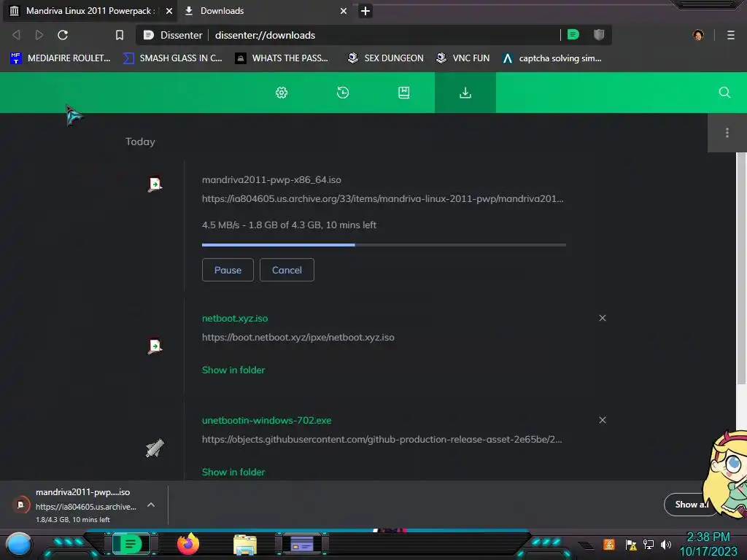Select the Downloads browser tab

click(x=266, y=11)
